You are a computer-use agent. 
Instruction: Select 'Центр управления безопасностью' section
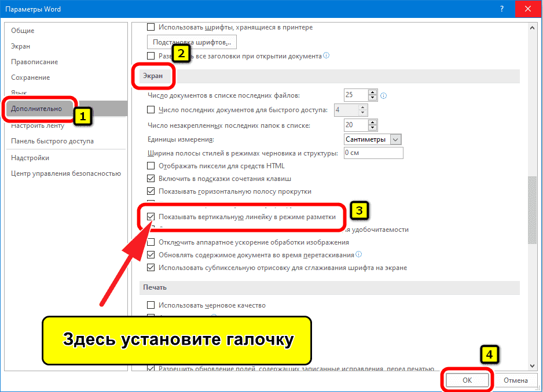[65, 173]
